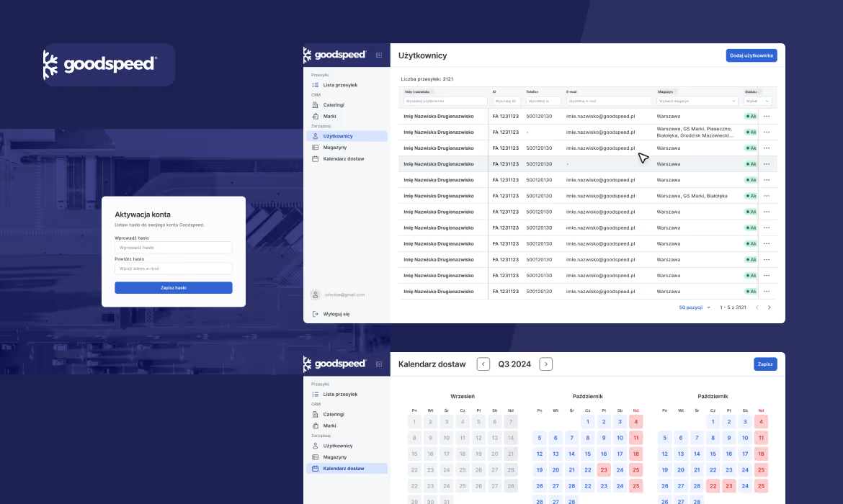Click the Wprowadź hasło password field
The image size is (843, 504).
pos(174,248)
